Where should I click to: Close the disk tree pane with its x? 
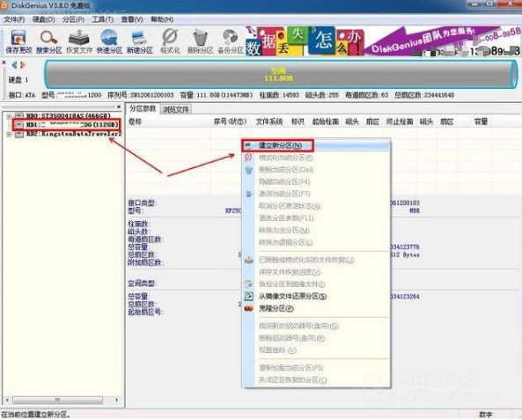click(119, 107)
